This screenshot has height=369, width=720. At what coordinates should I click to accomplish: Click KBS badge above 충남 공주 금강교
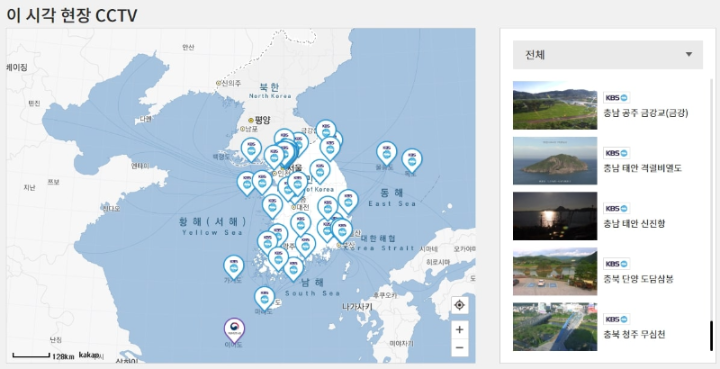(x=616, y=98)
